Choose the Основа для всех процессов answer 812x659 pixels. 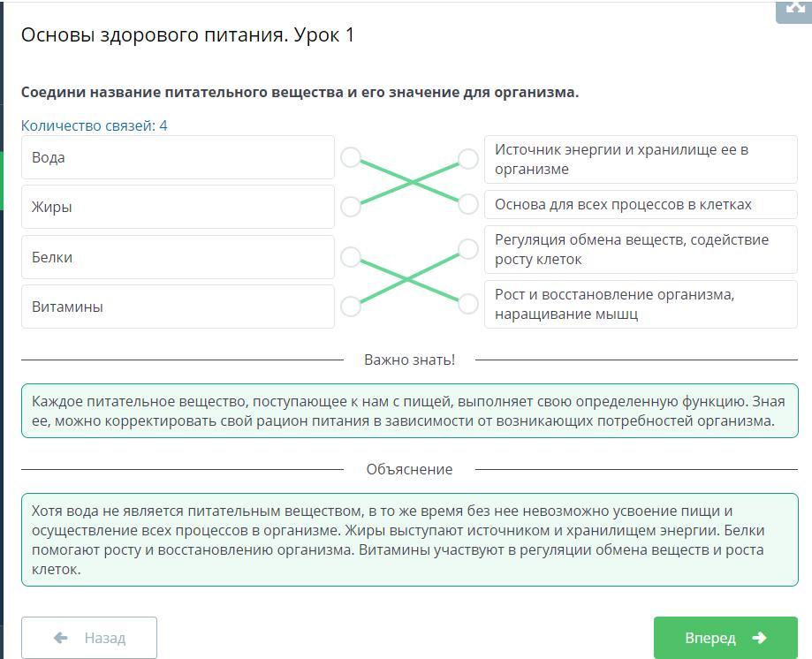coord(641,204)
